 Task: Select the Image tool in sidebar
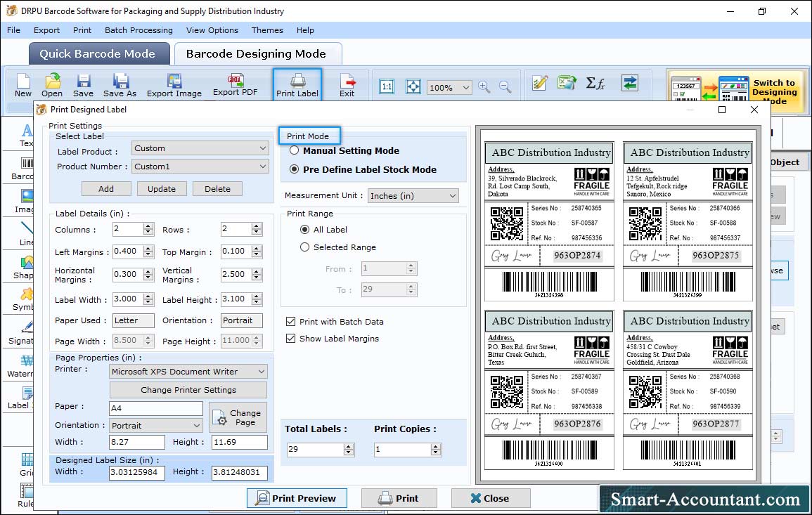point(25,202)
